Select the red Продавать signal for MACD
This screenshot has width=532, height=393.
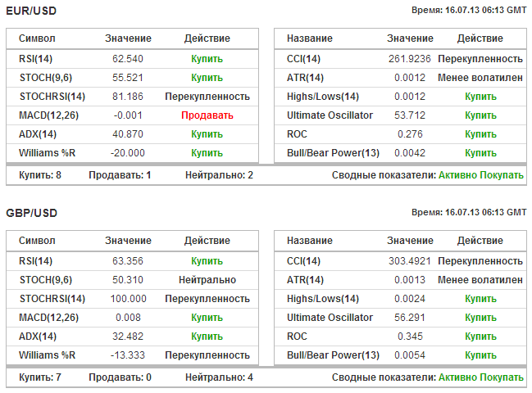point(207,115)
